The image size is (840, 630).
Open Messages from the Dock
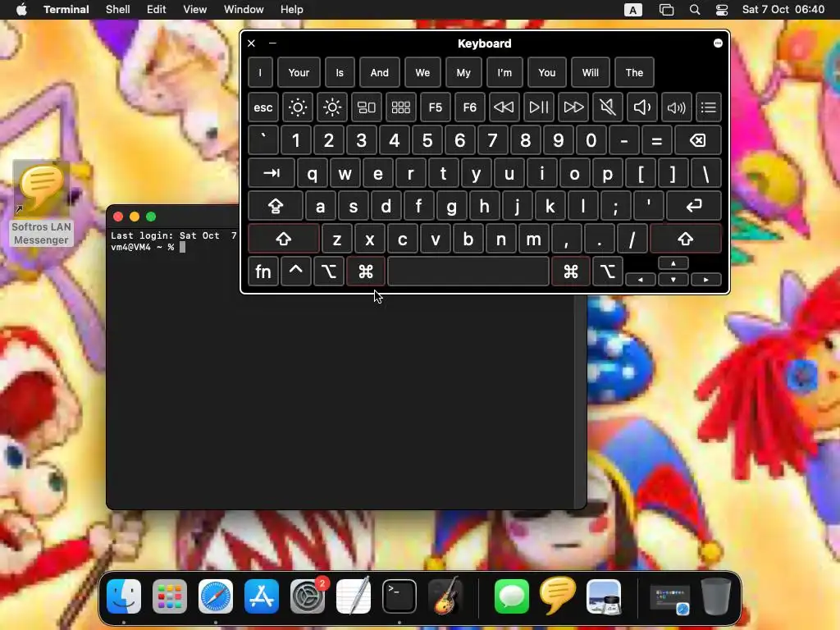pyautogui.click(x=512, y=596)
